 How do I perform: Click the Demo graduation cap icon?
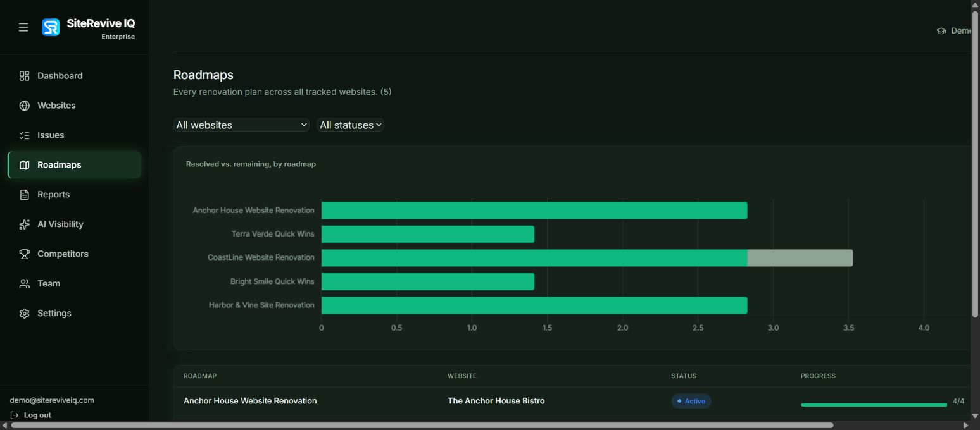click(x=941, y=31)
